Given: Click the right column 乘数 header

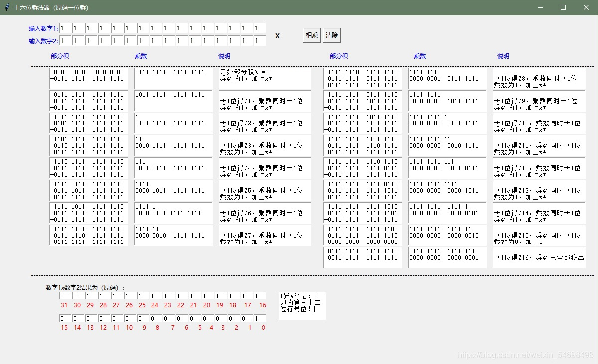Looking at the screenshot, I should 420,56.
